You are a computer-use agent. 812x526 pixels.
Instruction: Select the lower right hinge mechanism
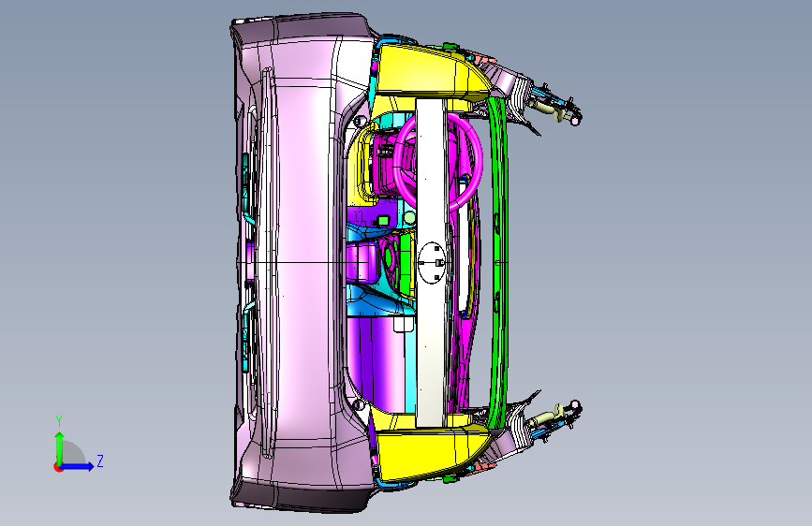554,418
